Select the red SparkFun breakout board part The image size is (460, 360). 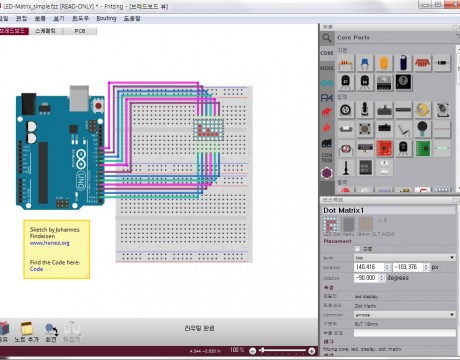[384, 148]
